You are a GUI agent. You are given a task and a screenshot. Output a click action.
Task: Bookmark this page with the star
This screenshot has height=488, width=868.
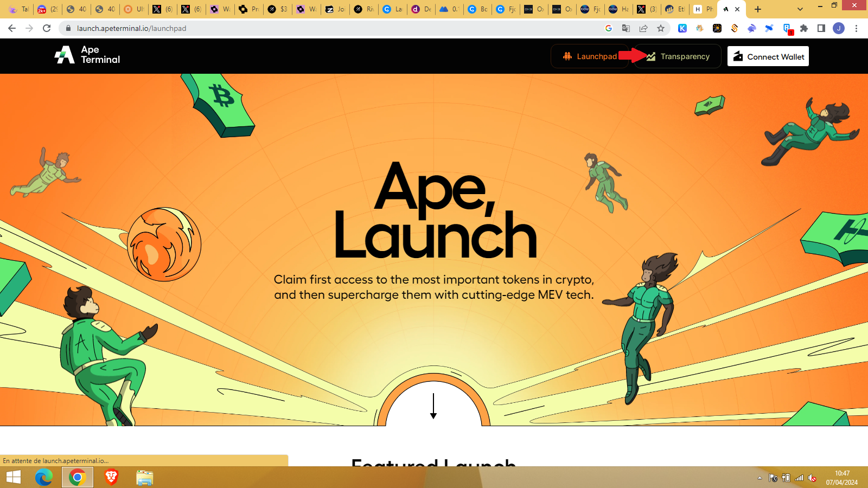(x=661, y=28)
